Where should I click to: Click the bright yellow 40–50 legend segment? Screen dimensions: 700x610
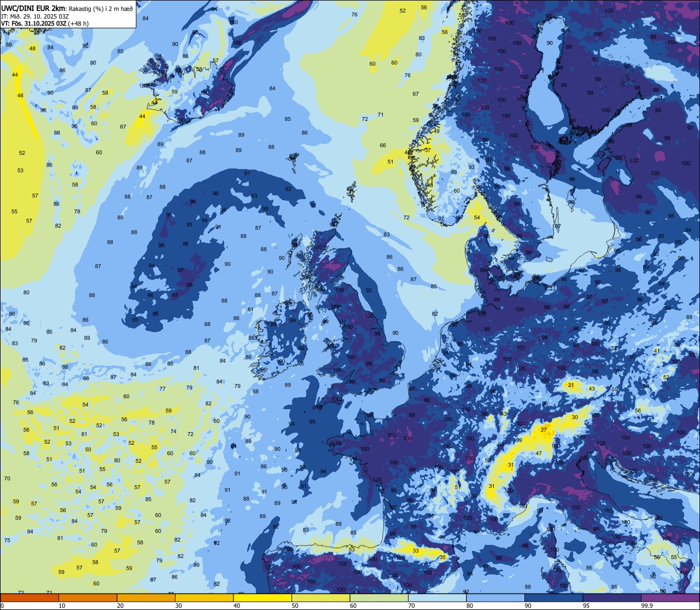pos(262,597)
